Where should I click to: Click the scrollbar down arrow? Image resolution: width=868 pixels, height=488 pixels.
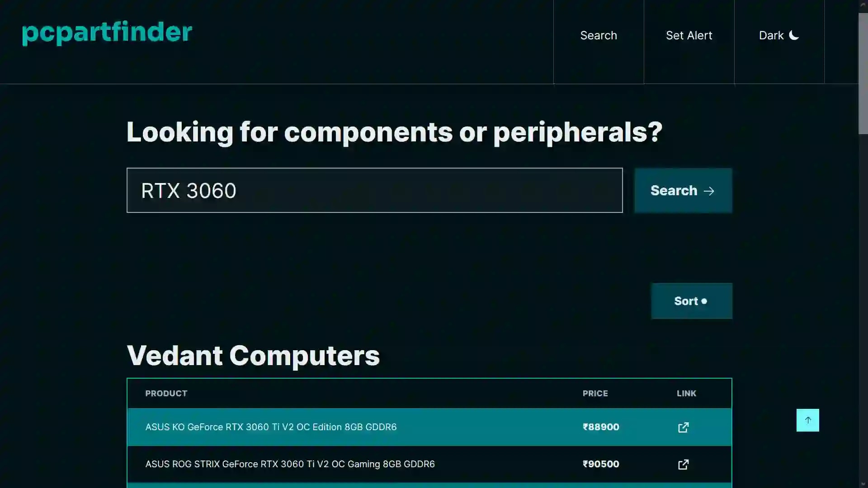click(863, 484)
